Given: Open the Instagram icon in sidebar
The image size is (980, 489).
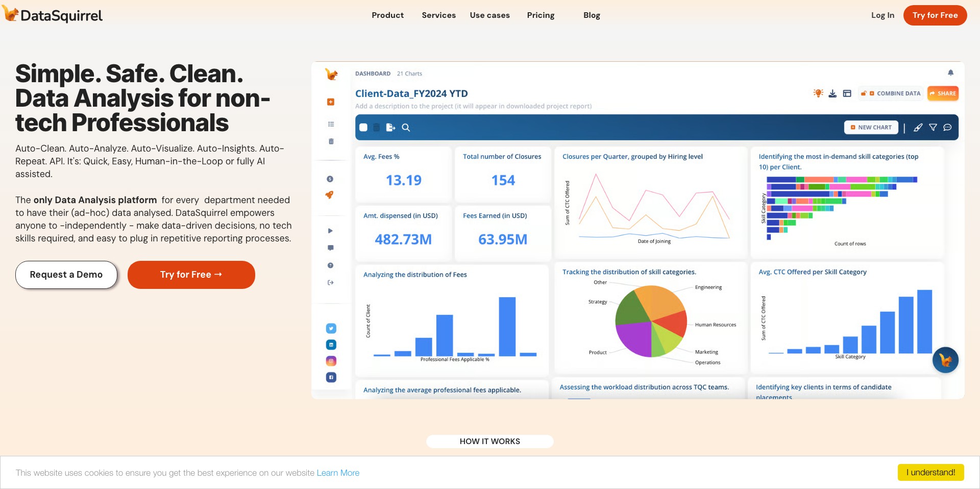Looking at the screenshot, I should click(x=331, y=361).
